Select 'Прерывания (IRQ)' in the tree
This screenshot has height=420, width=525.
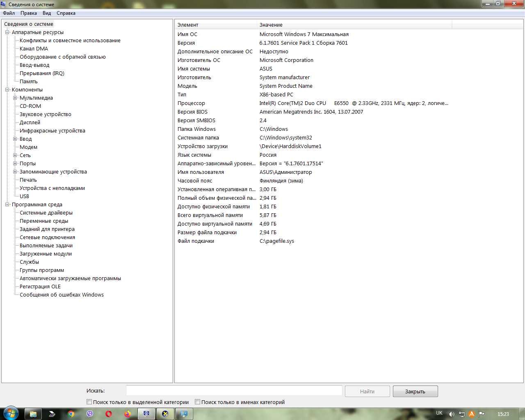42,73
